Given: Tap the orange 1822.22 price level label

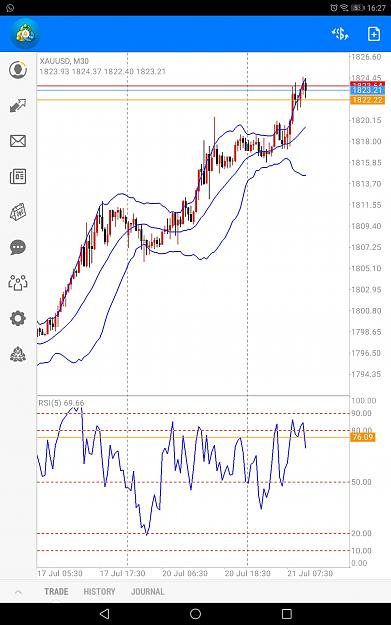Looking at the screenshot, I should [367, 100].
